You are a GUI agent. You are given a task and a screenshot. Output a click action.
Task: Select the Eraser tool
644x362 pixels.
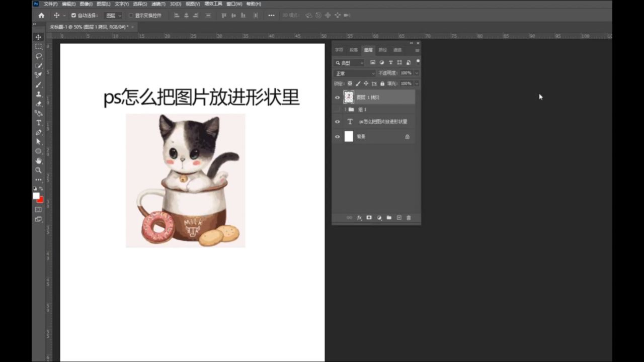(38, 104)
